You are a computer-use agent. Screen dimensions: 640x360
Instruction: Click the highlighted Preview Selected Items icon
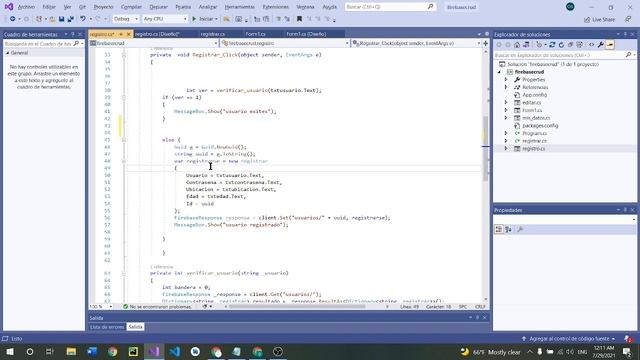tap(610, 45)
